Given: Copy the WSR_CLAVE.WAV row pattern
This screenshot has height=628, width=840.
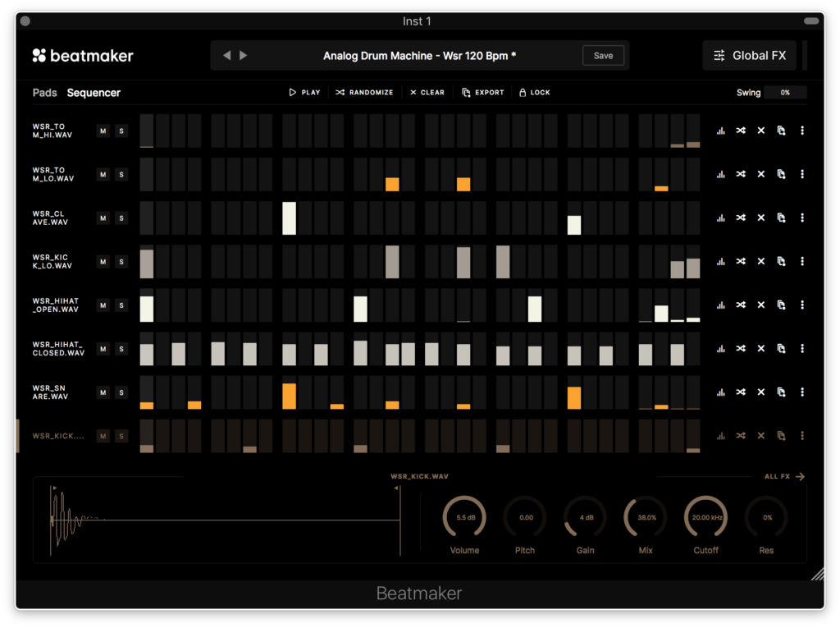Looking at the screenshot, I should 781,218.
